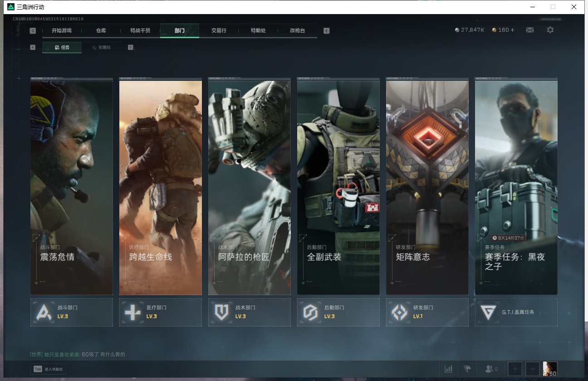This screenshot has height=381, width=588.
Task: Select the 部门 tab
Action: (180, 30)
